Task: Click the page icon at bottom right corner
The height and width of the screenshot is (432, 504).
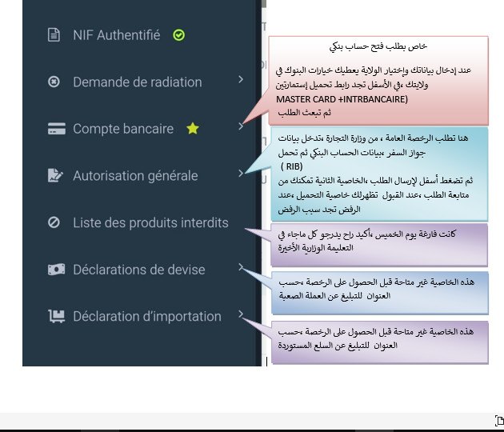Action: click(x=499, y=421)
